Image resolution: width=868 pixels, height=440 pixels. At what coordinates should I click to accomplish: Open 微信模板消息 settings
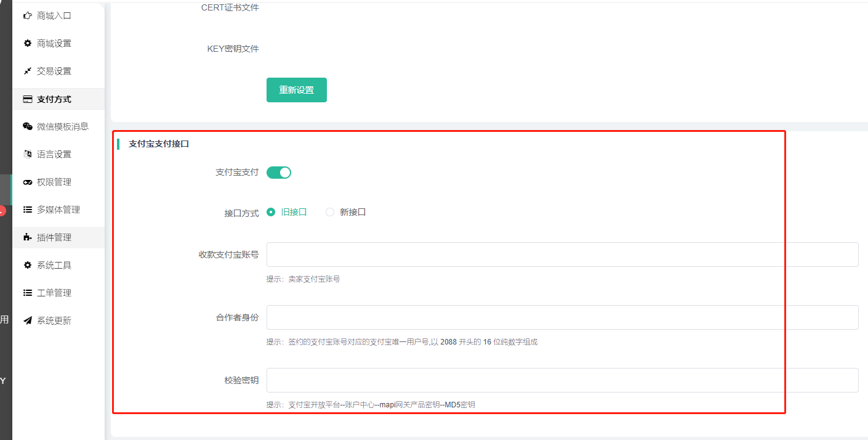pyautogui.click(x=58, y=126)
